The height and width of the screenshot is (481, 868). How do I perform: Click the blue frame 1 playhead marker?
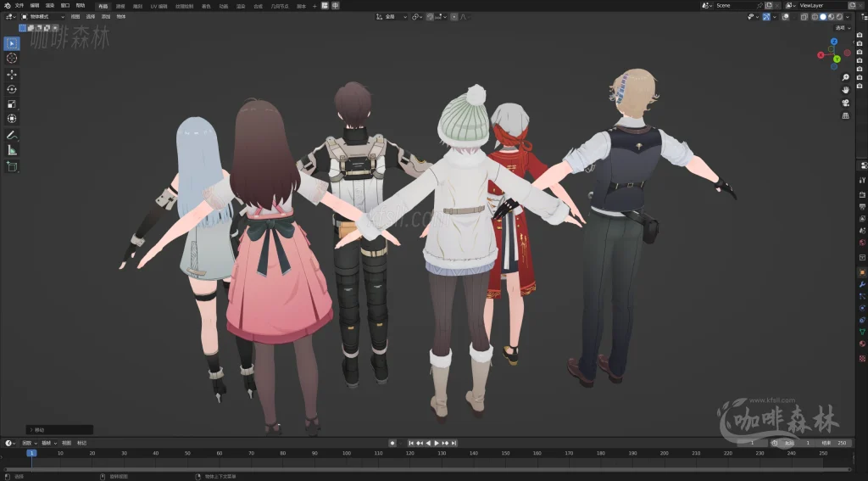(x=32, y=453)
